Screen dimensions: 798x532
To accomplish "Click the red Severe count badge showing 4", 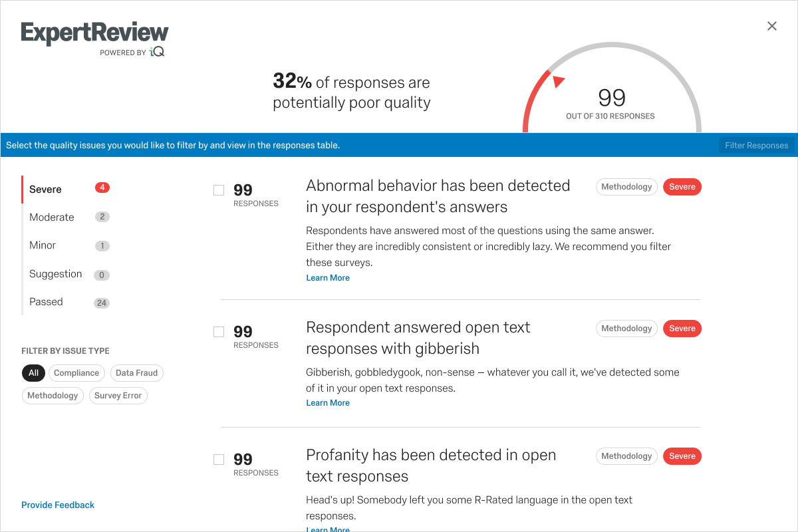I will tap(102, 188).
